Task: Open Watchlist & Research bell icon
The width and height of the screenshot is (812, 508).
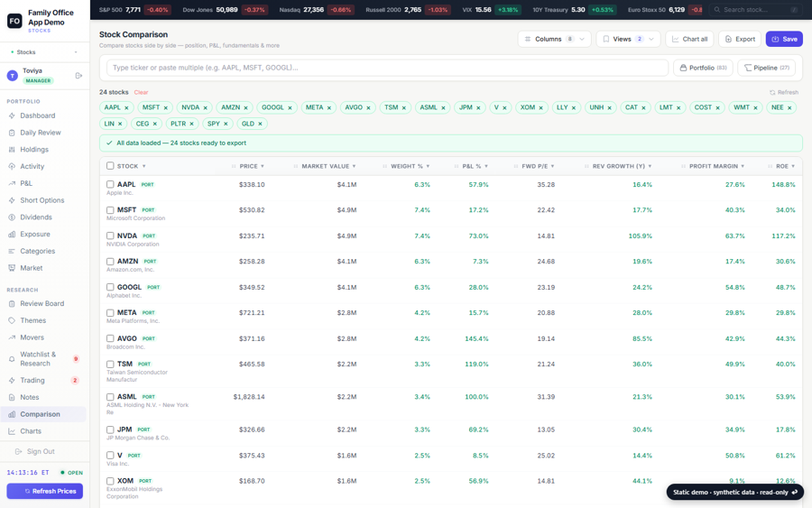Action: [12, 359]
